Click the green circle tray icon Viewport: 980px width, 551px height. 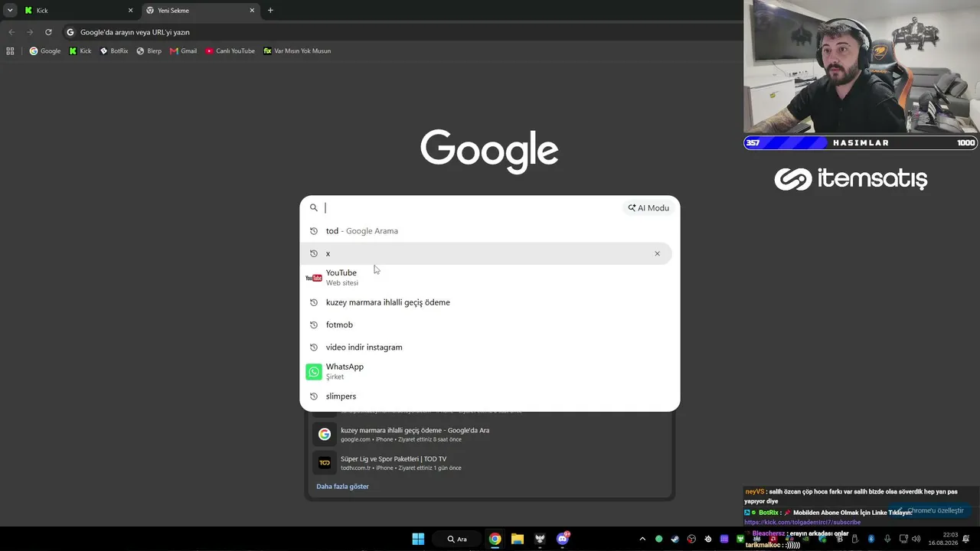658,539
